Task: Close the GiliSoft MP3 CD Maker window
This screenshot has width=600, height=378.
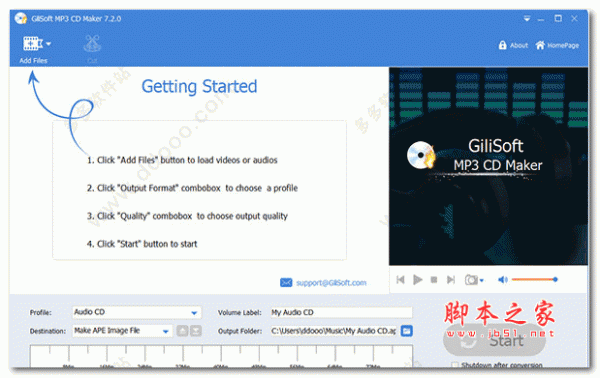Action: (x=574, y=18)
